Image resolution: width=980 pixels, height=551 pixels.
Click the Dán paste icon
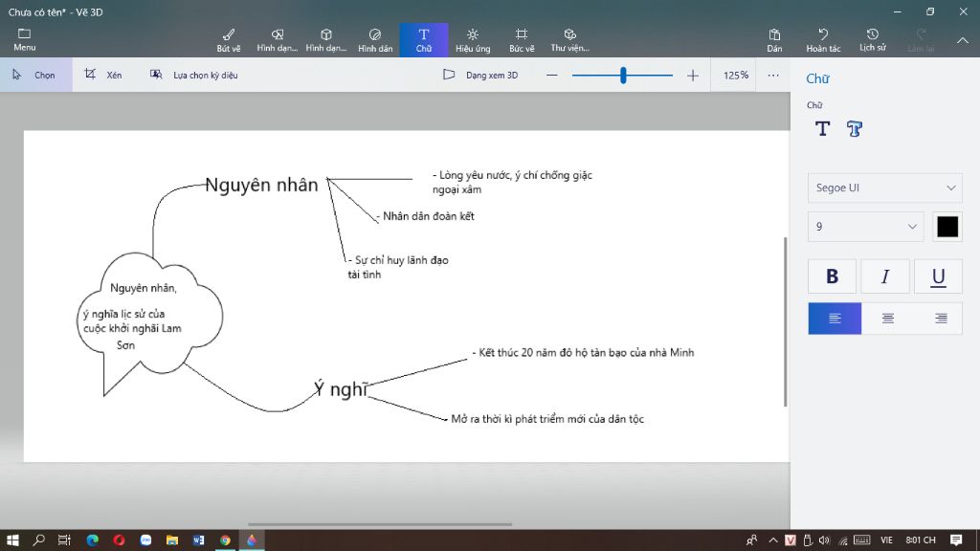tap(774, 40)
